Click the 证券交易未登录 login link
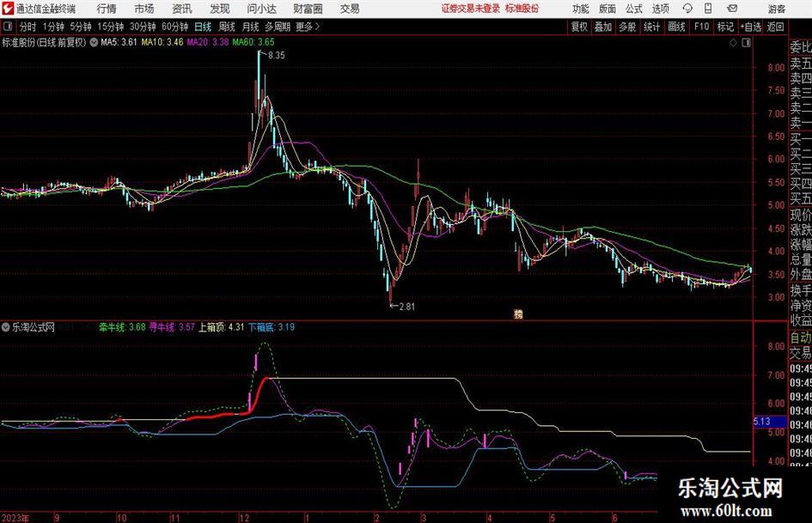The width and height of the screenshot is (812, 523). click(471, 9)
